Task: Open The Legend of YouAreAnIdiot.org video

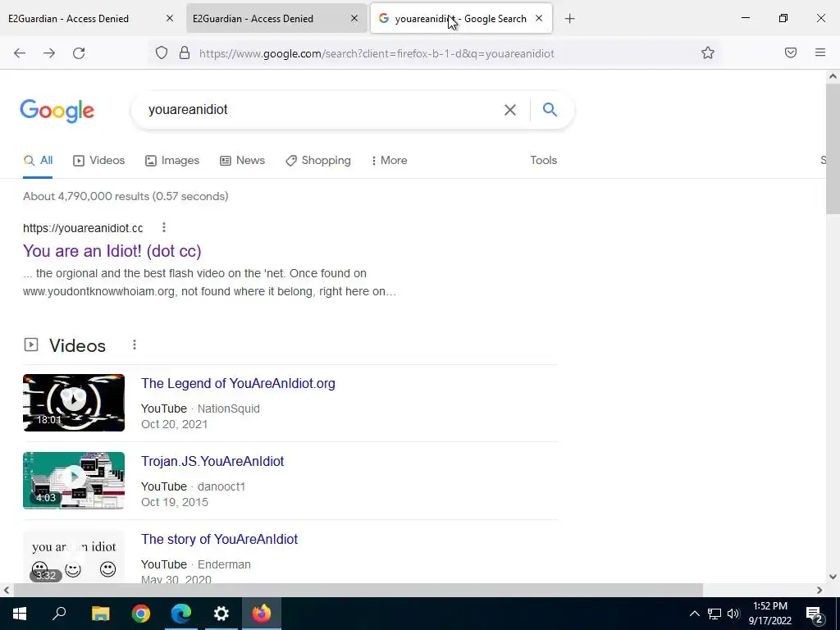Action: pyautogui.click(x=238, y=384)
